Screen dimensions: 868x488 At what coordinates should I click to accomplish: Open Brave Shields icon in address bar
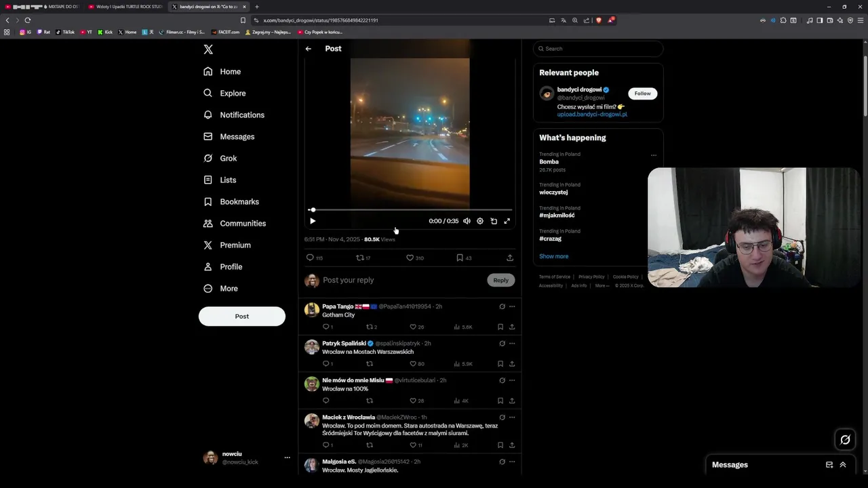click(599, 20)
